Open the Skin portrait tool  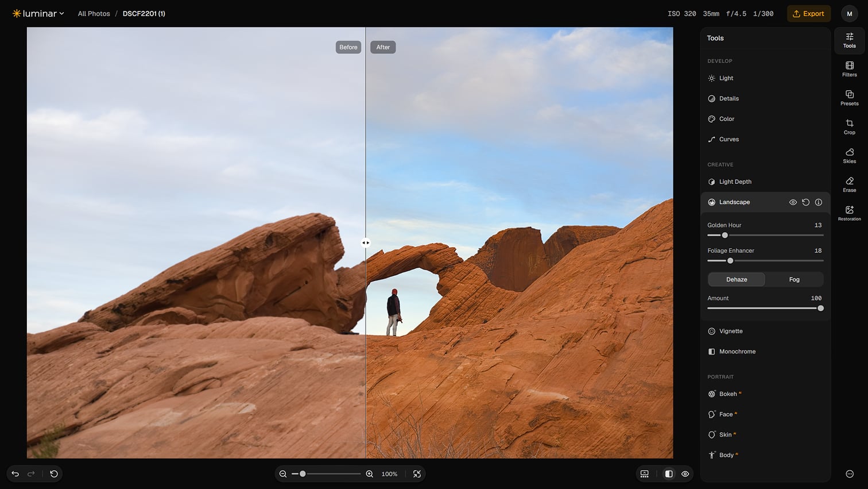pyautogui.click(x=765, y=435)
